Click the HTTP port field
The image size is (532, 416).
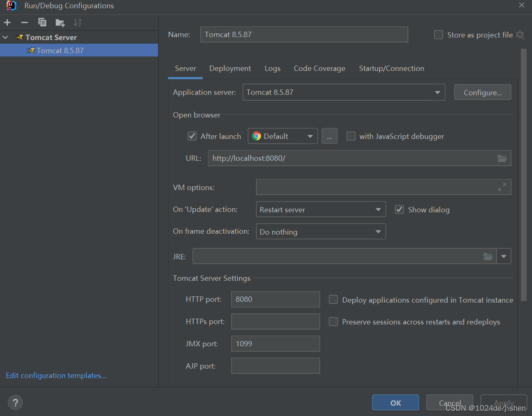pos(275,299)
